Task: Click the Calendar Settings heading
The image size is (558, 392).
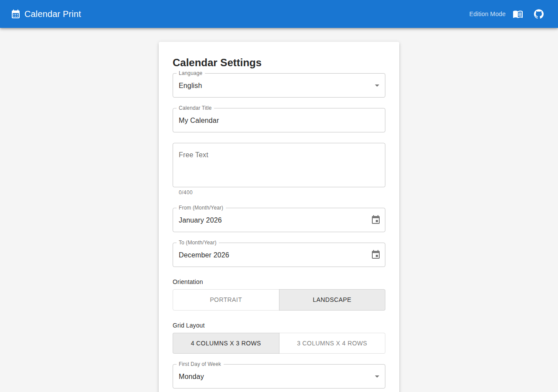Action: [217, 63]
